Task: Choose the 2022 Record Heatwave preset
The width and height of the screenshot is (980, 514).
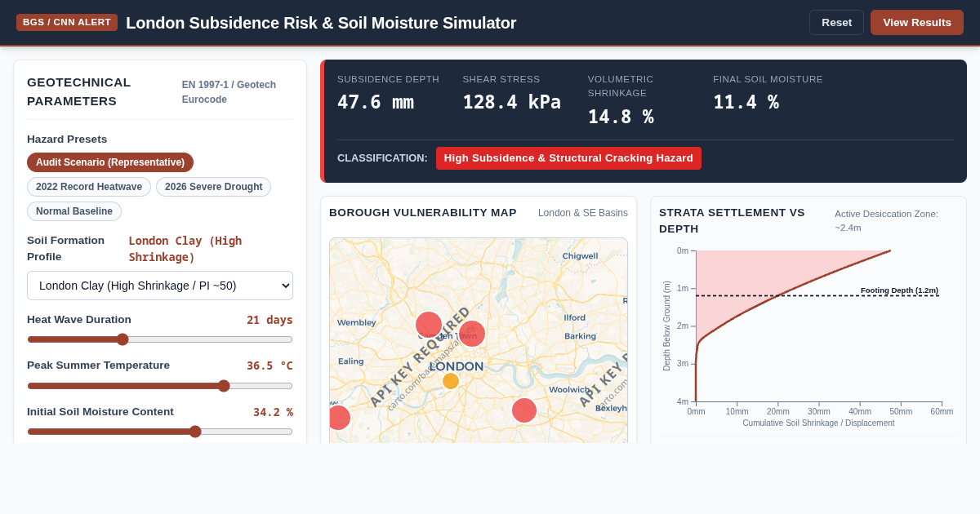Action: click(x=89, y=187)
